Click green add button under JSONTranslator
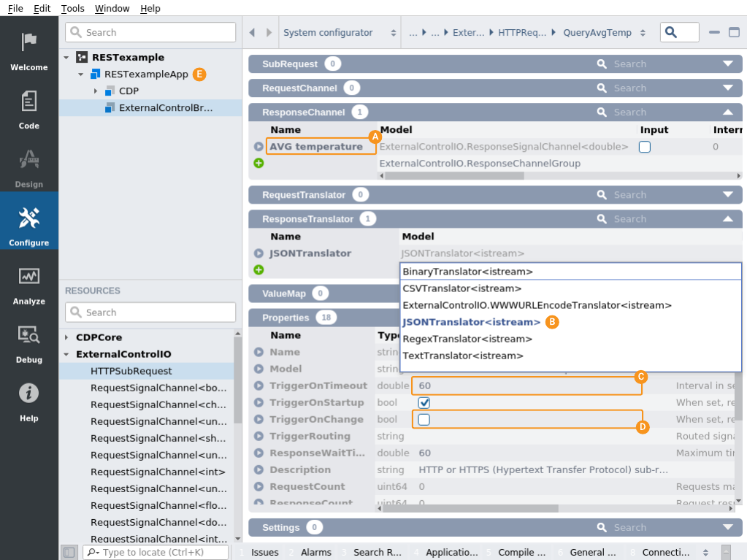Screen dimensions: 747x560 pos(258,270)
